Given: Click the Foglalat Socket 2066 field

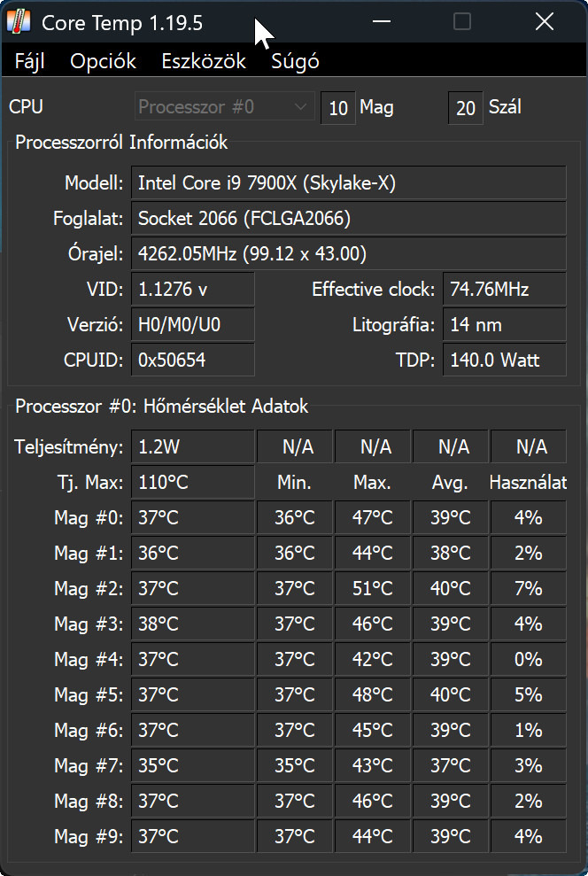Looking at the screenshot, I should pos(348,219).
